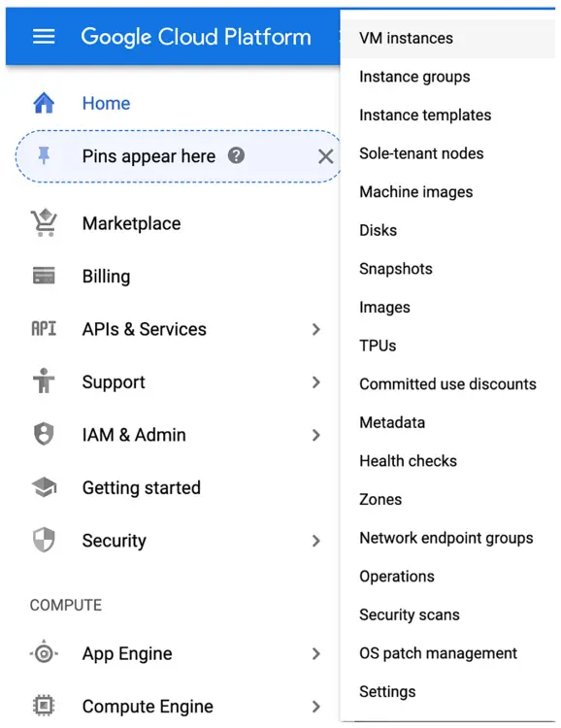Click the Google Cloud Platform title

point(196,37)
